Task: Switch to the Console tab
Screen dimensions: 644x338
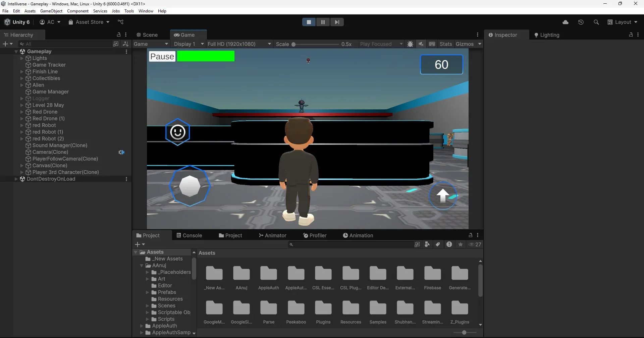Action: [189, 235]
